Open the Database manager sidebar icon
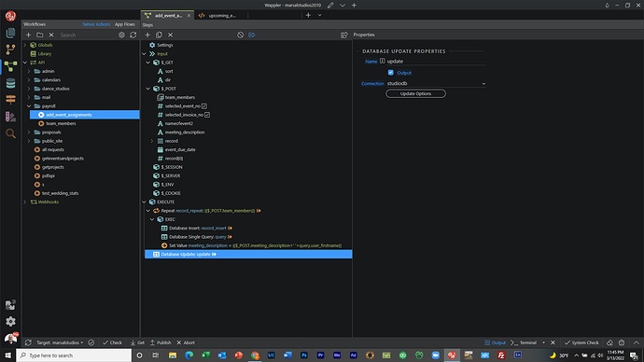 (x=10, y=83)
